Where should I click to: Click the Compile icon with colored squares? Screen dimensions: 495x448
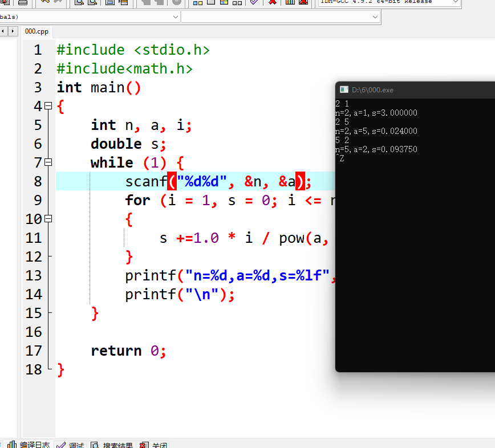click(x=198, y=2)
